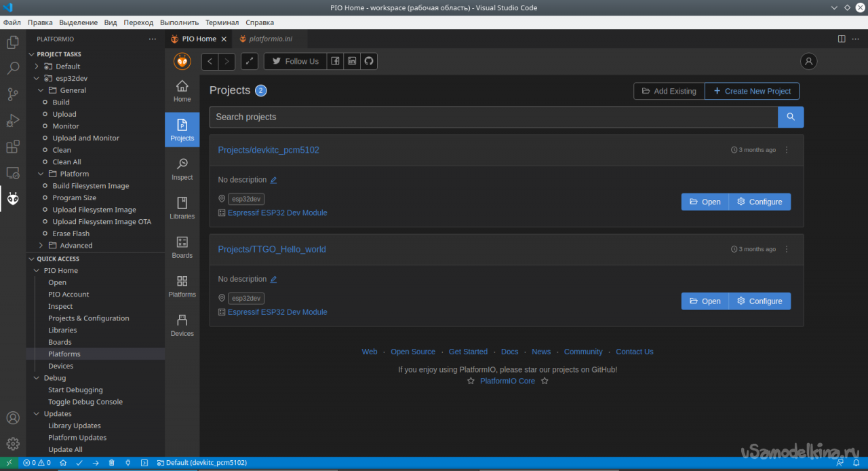The image size is (868, 471).
Task: Expand the Advanced task group
Action: [x=41, y=246]
